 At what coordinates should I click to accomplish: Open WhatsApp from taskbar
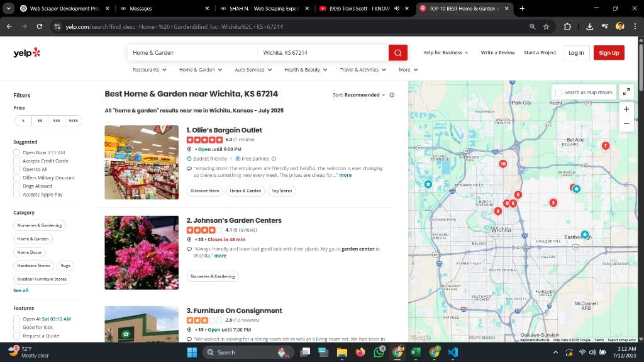379,352
